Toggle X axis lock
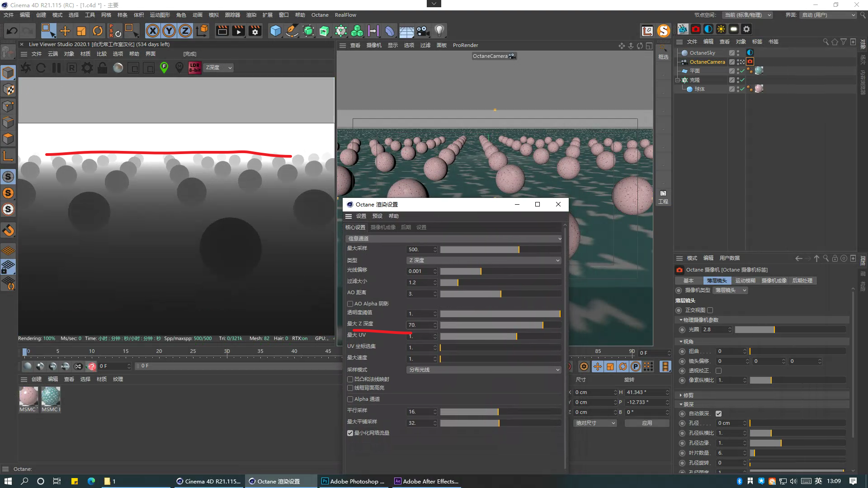868x488 pixels. point(153,31)
